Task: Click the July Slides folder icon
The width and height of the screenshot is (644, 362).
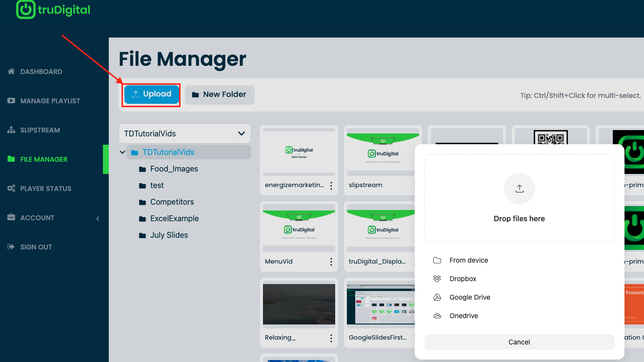Action: pyautogui.click(x=142, y=235)
